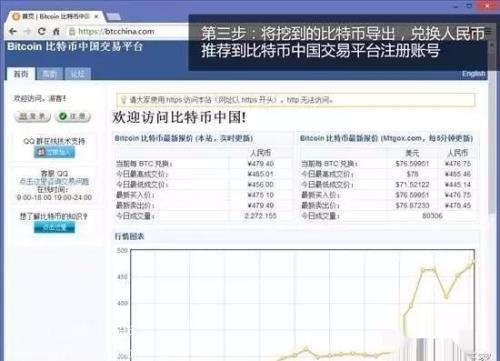Switch the site language to English
The image size is (500, 361).
tap(473, 74)
